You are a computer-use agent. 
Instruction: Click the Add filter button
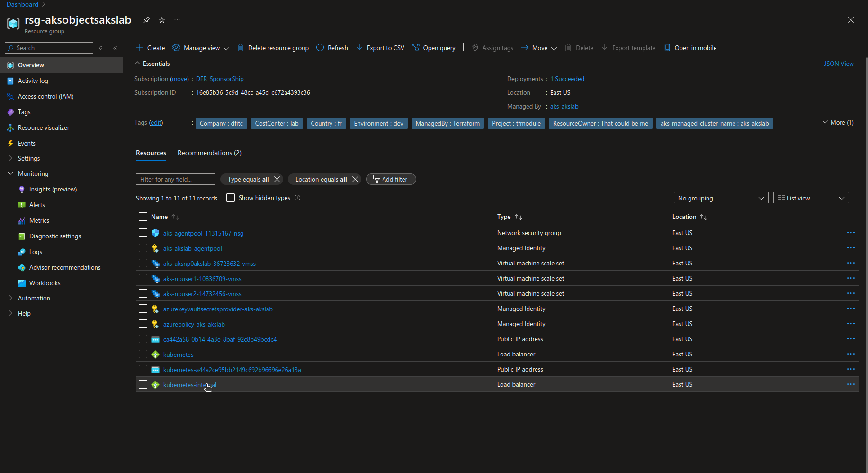point(391,179)
